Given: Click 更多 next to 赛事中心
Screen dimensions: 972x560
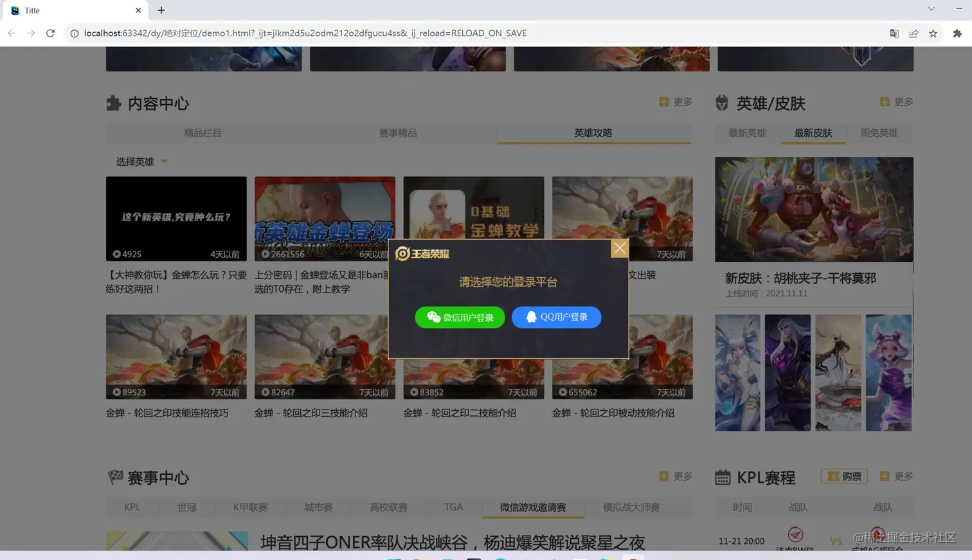Looking at the screenshot, I should coord(676,476).
